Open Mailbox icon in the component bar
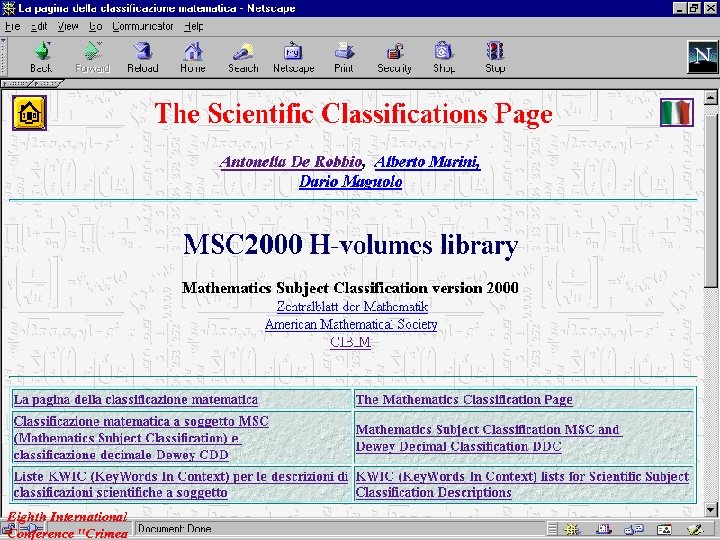 tap(603, 529)
